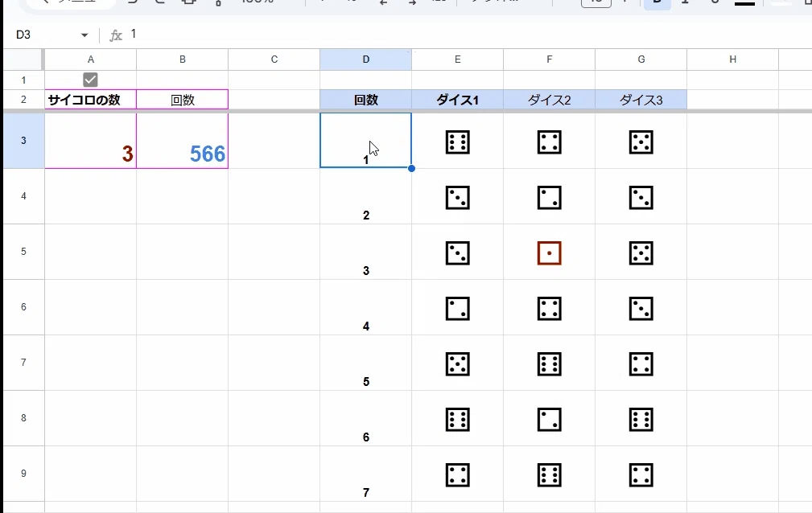
Task: Select highlighted column D header
Action: (x=365, y=60)
